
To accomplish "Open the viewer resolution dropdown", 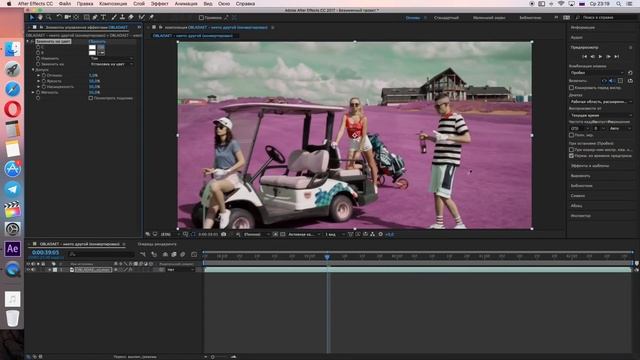I will tap(256, 234).
